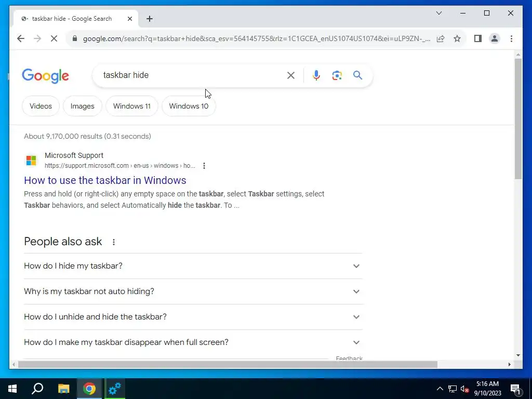Click the magnifier search button
Screen dimensions: 532x399
[x=357, y=75]
